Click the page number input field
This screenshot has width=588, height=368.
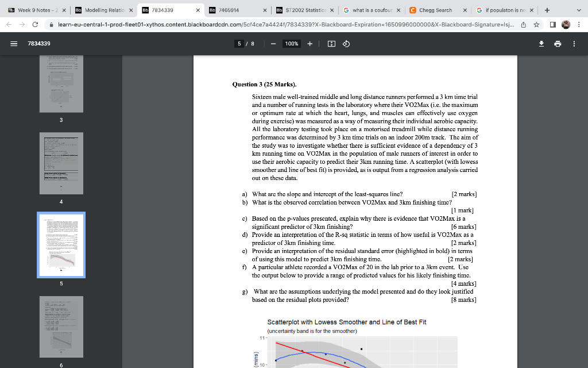(239, 44)
